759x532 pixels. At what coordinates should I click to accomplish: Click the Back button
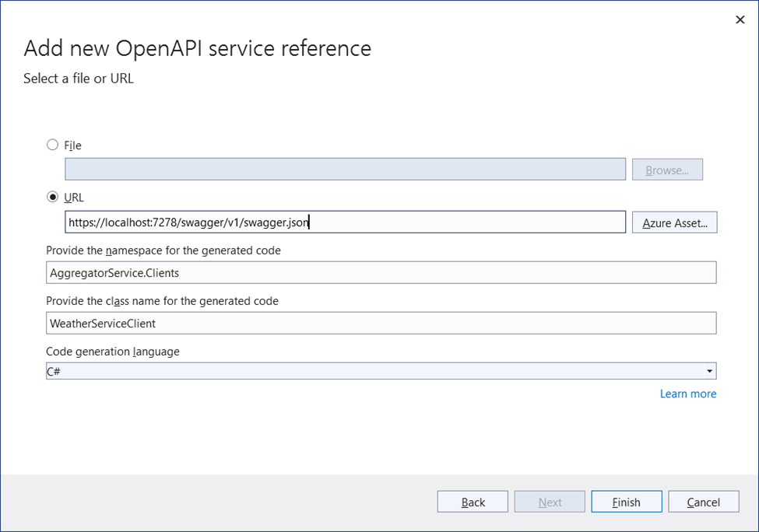point(472,501)
